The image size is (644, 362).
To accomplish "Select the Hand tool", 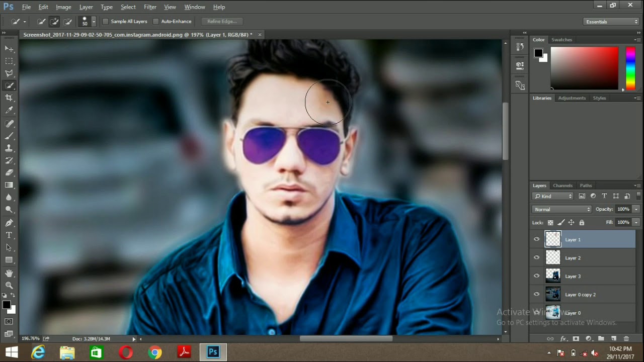I will click(9, 273).
